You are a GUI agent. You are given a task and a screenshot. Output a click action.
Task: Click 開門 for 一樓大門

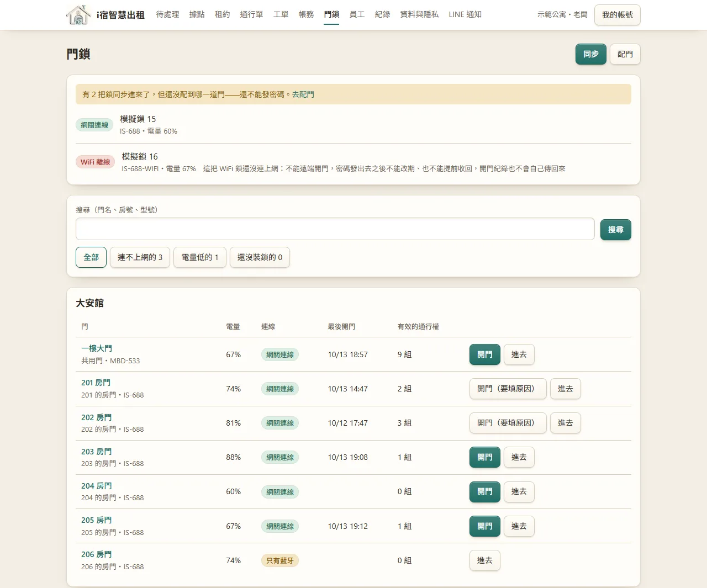tap(485, 354)
